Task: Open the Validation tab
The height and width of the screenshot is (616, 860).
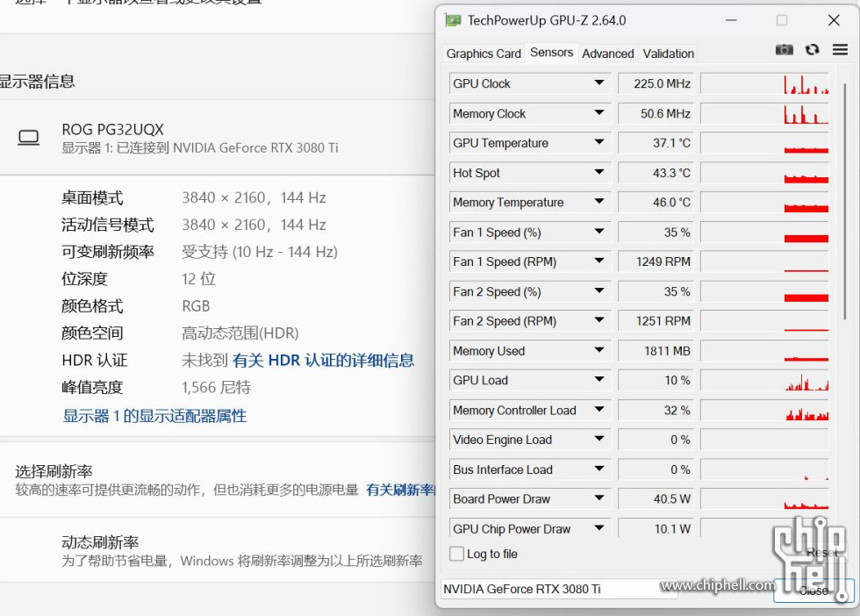Action: [x=668, y=54]
